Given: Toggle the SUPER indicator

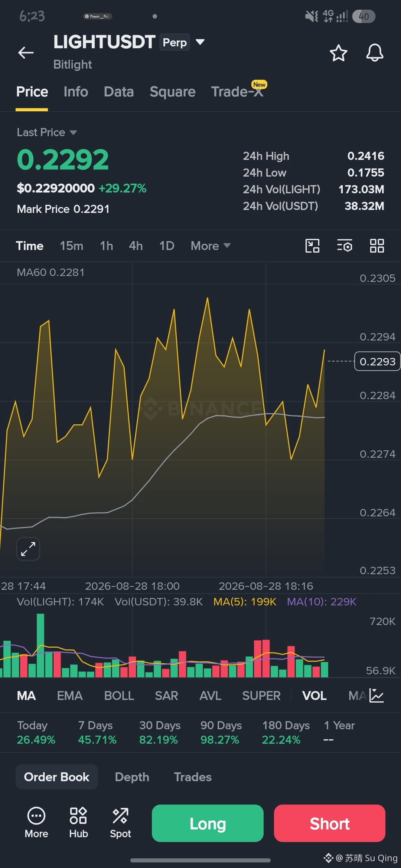Looking at the screenshot, I should pyautogui.click(x=261, y=696).
